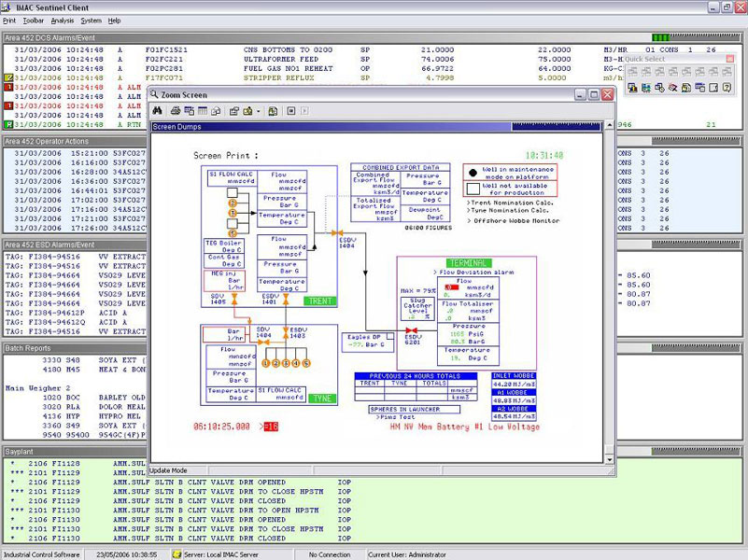Click the question mark help icon in Quick Select

[x=727, y=88]
